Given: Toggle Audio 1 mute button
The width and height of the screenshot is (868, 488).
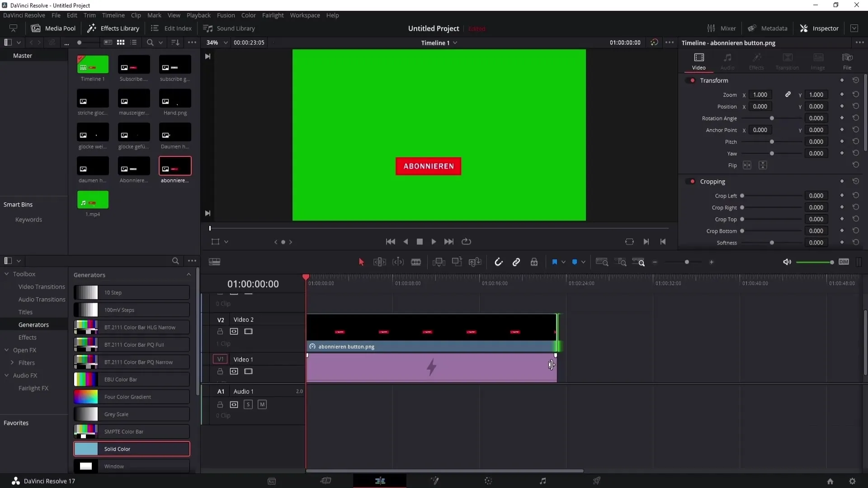Looking at the screenshot, I should click(x=262, y=404).
